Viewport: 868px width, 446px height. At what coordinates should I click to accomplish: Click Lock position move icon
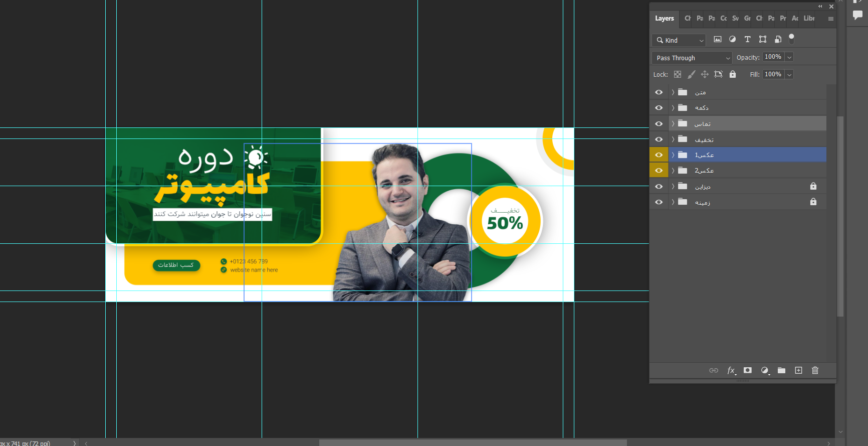(x=705, y=74)
